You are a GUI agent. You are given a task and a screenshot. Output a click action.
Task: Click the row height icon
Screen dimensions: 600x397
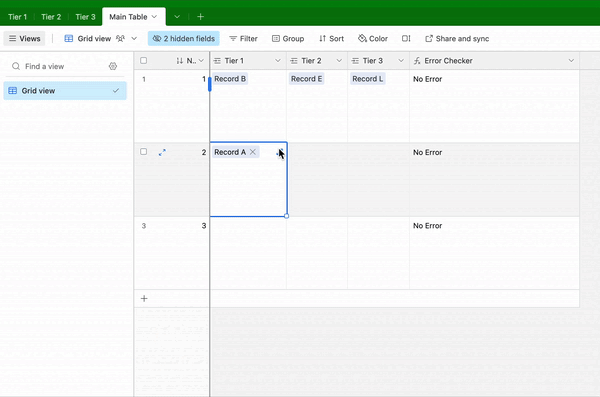click(x=406, y=39)
